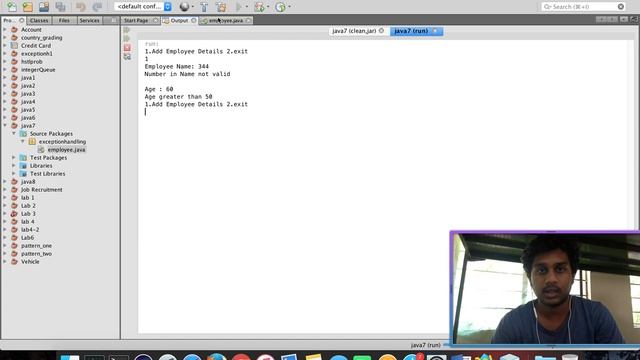Click the Libraries folder icon
Image resolution: width=640 pixels, height=360 pixels.
tap(23, 166)
